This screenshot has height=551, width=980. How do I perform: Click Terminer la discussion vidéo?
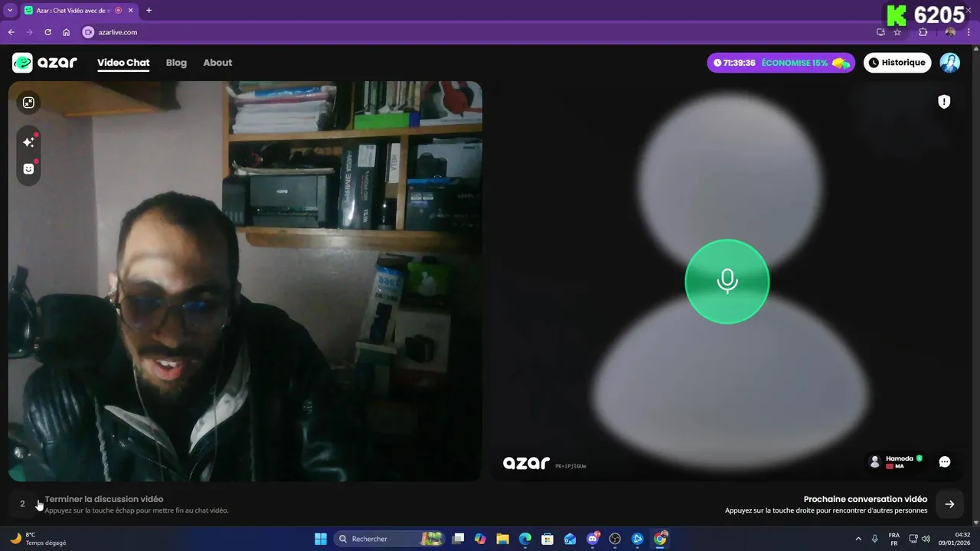coord(104,499)
